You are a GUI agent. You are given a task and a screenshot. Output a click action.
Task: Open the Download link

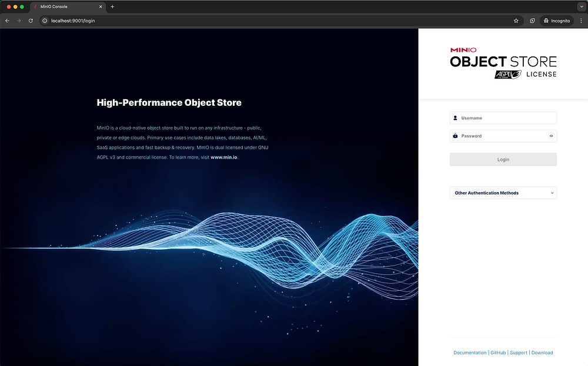coord(542,352)
